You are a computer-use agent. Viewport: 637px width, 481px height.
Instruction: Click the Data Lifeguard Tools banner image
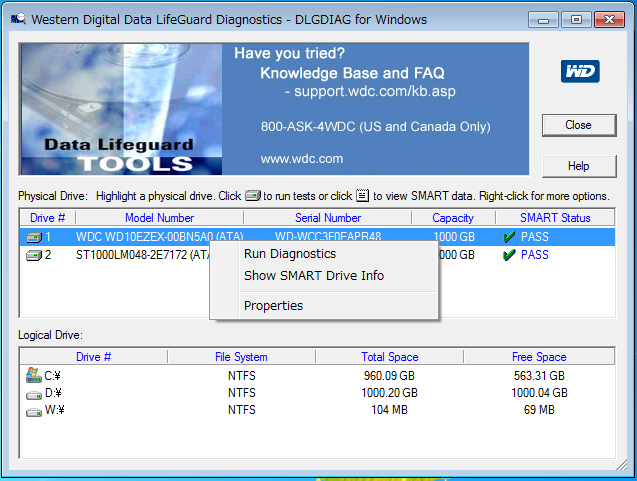click(x=121, y=109)
